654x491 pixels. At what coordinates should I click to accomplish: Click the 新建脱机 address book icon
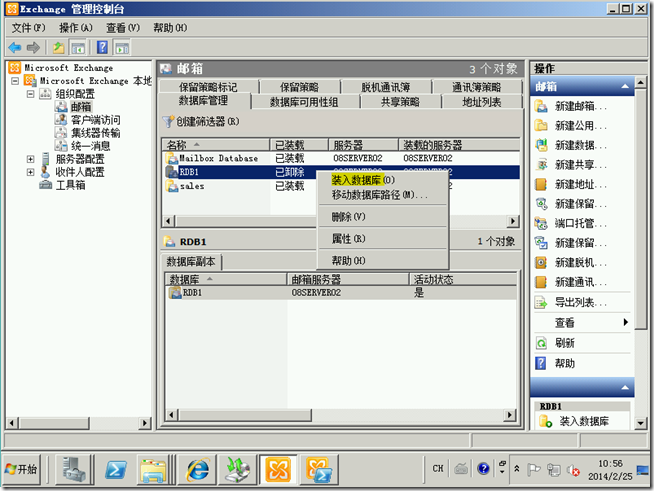point(541,262)
